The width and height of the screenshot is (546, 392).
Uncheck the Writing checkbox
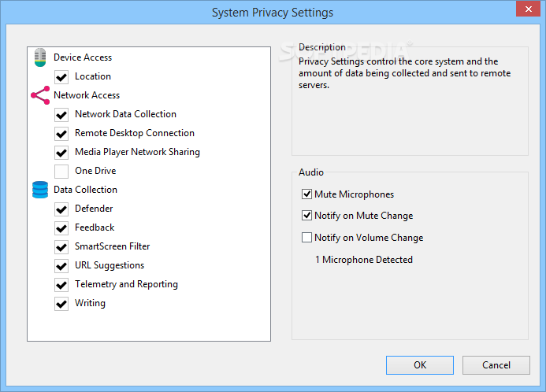click(61, 303)
